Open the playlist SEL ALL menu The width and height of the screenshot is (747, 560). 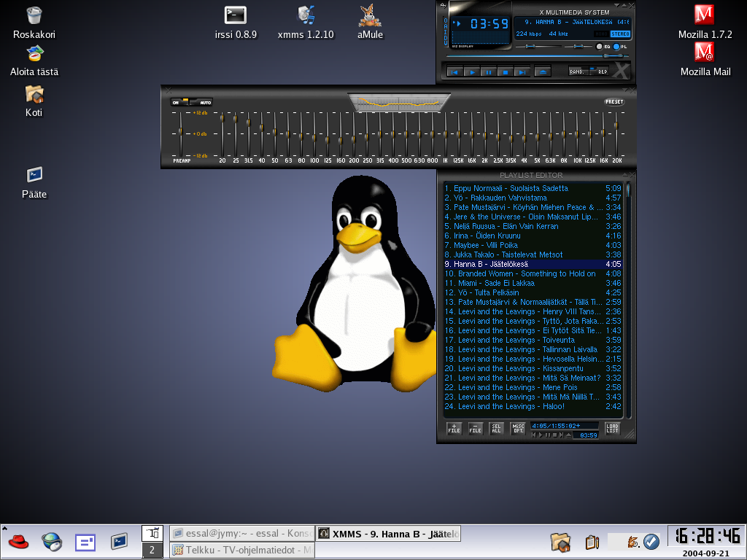[496, 429]
